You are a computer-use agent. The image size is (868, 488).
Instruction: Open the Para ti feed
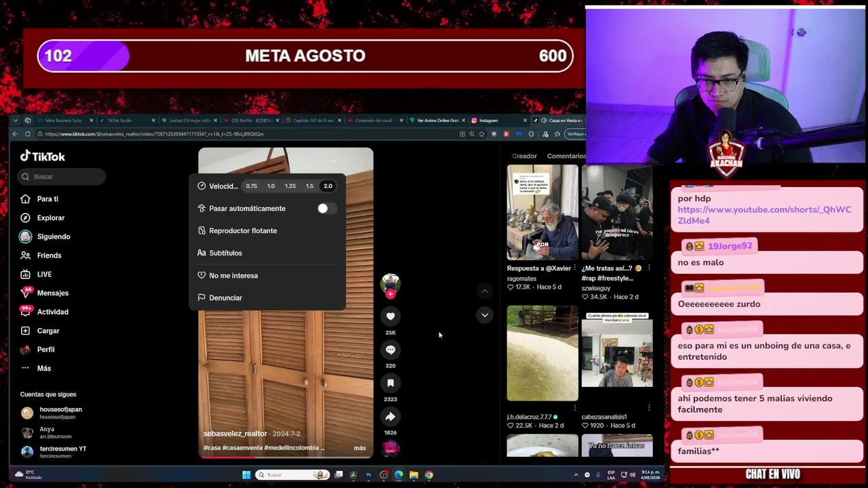point(39,199)
